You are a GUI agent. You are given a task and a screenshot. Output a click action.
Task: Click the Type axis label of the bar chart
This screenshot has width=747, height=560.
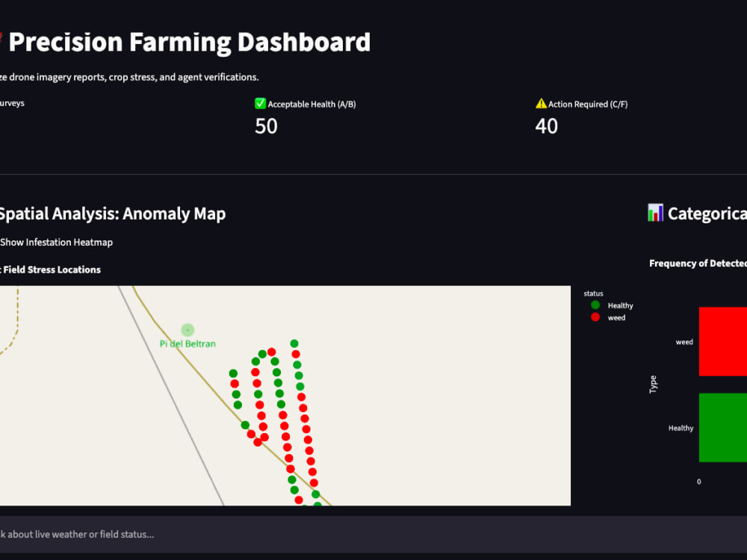coord(653,385)
